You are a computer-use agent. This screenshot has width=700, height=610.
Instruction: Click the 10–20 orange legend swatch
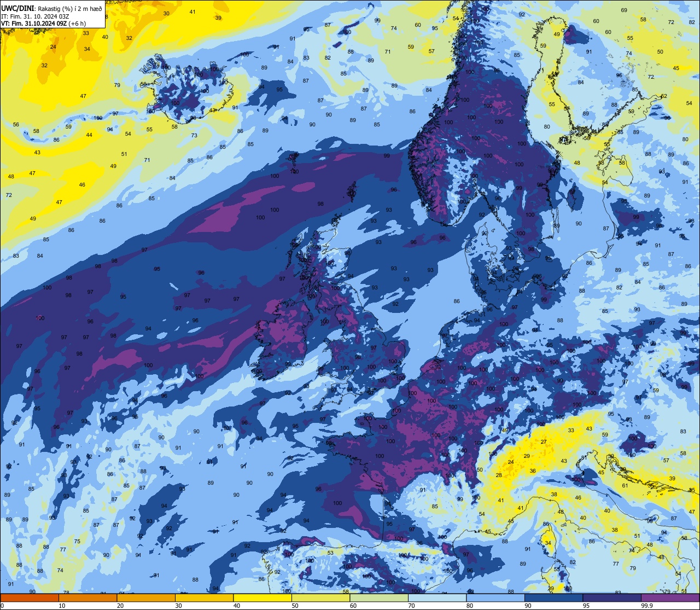click(x=87, y=597)
